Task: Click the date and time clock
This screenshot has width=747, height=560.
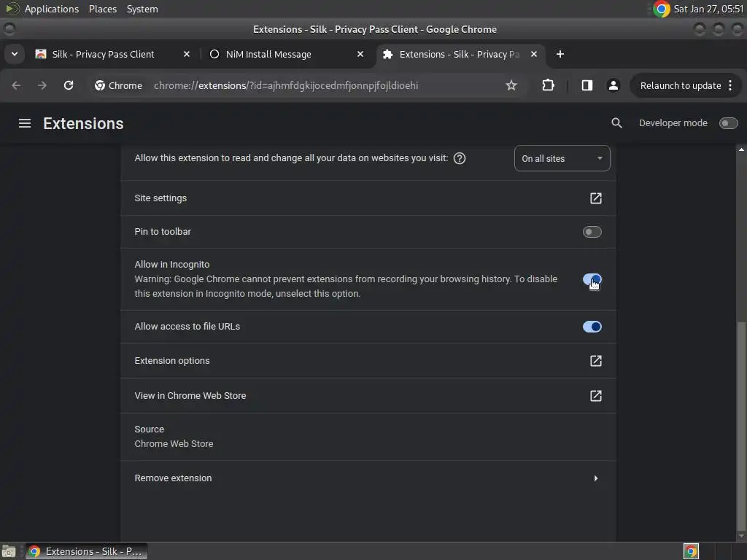Action: [708, 9]
